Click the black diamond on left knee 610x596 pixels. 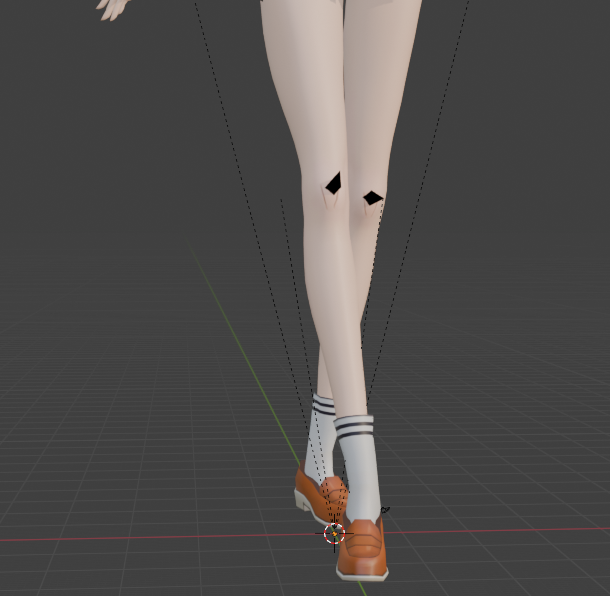(333, 183)
